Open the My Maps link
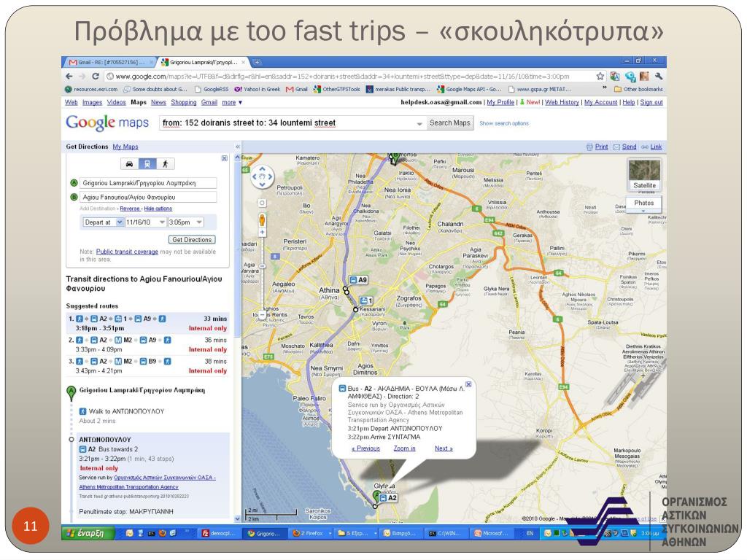Screen dimensions: 747x560 click(125, 147)
